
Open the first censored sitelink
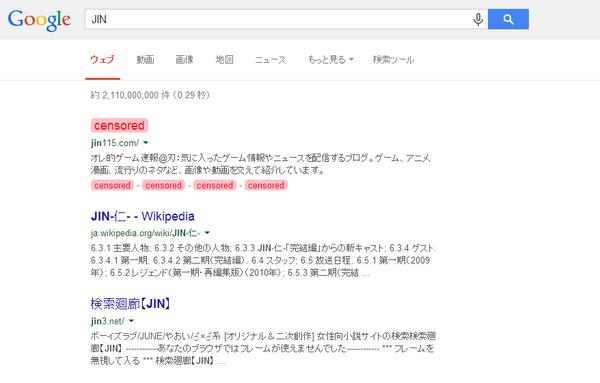point(112,185)
